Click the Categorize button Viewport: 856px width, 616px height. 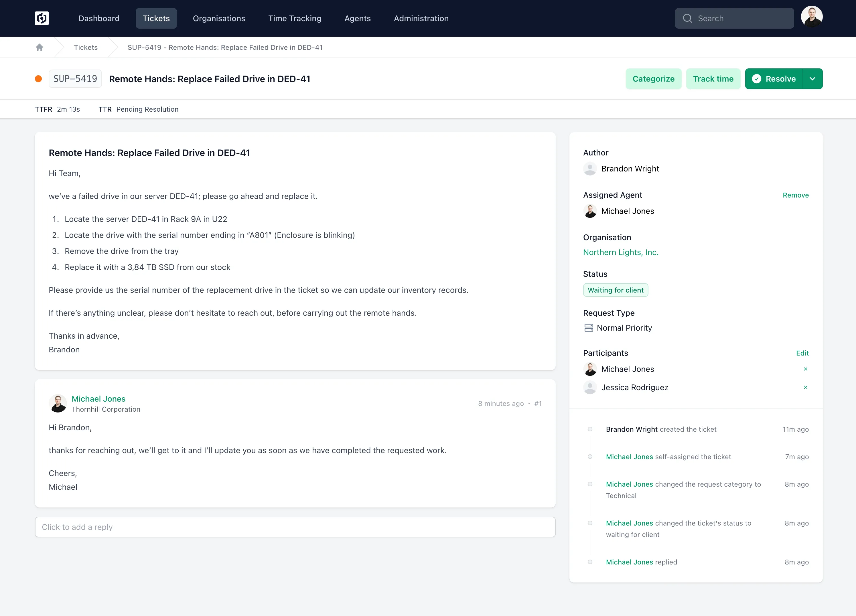(653, 78)
